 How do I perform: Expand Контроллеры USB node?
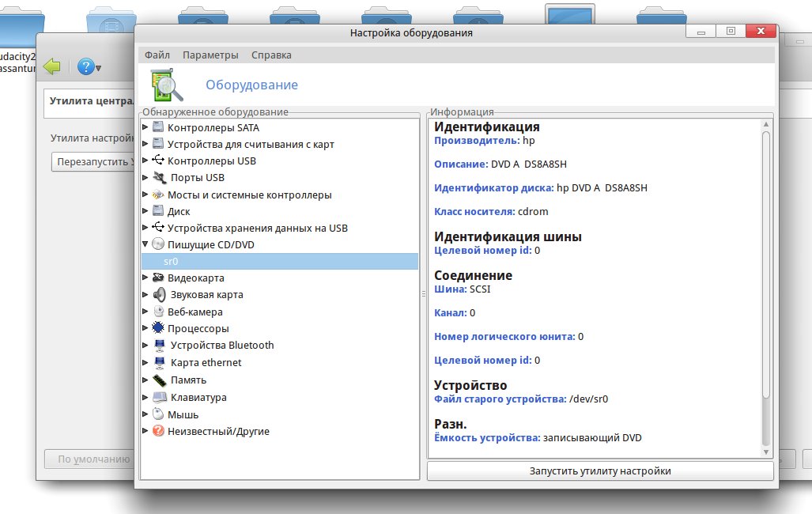[145, 160]
